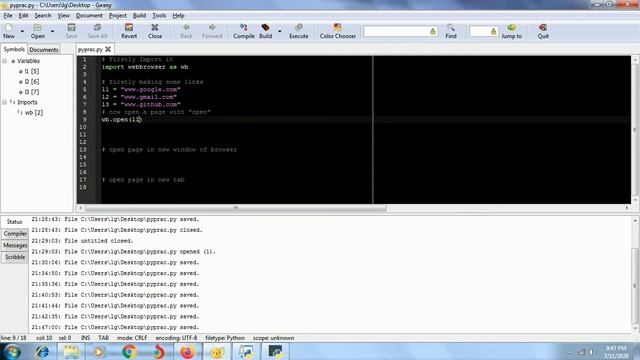Click the clear icon in line field
Screen dimensions: 640x360
[493, 31]
